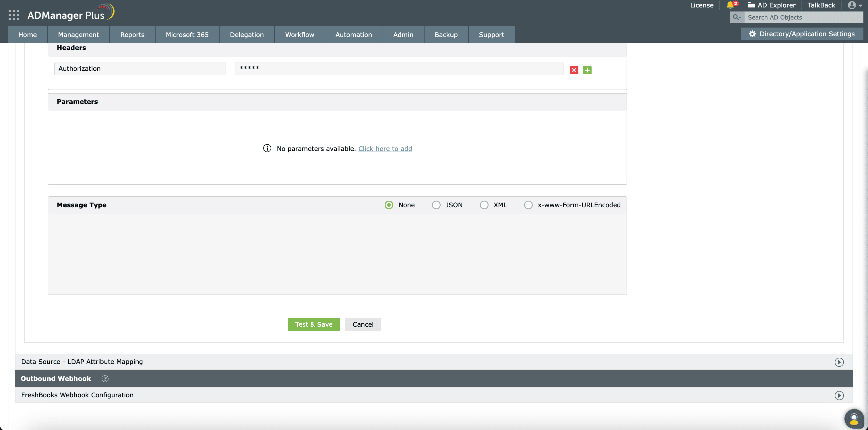Click the notification bell icon

(x=730, y=5)
